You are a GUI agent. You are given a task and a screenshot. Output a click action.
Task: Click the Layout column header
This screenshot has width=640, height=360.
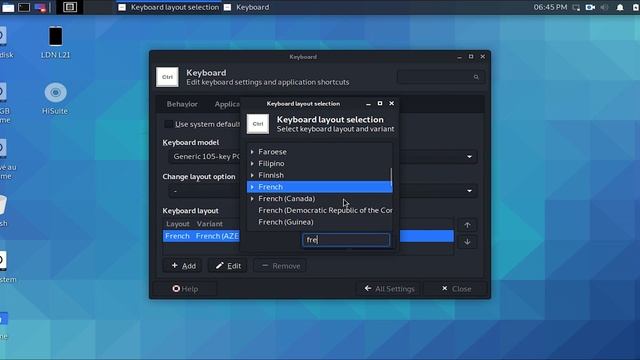(x=178, y=224)
